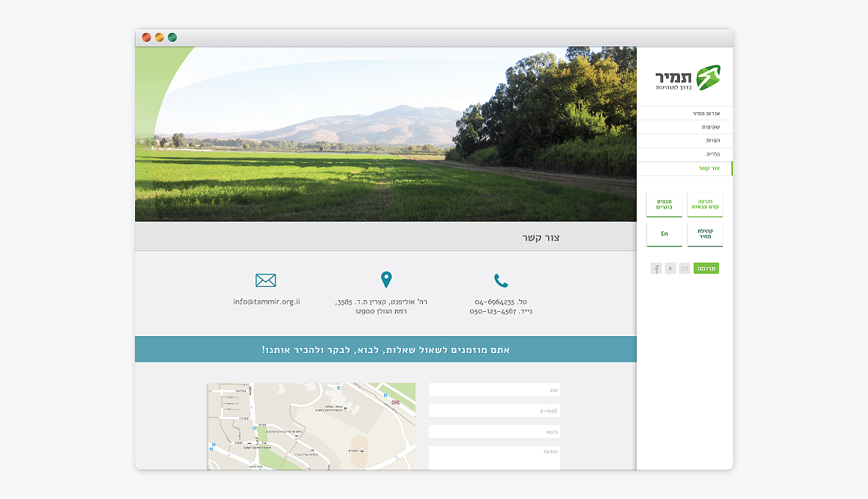Click the red close window button
Image resolution: width=868 pixels, height=499 pixels.
146,37
